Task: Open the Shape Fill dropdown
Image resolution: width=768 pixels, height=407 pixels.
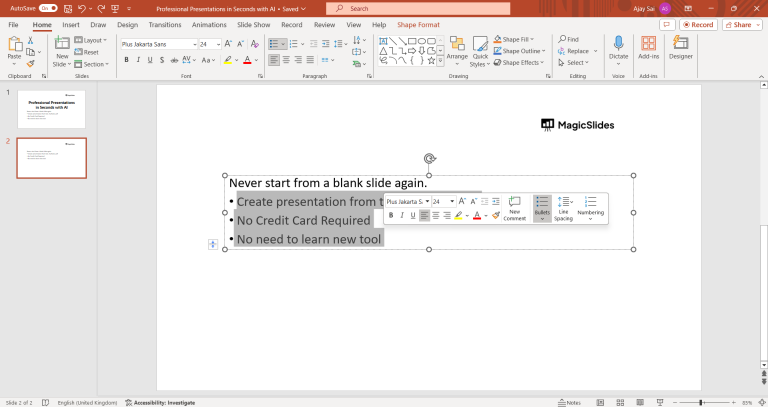Action: (513, 39)
